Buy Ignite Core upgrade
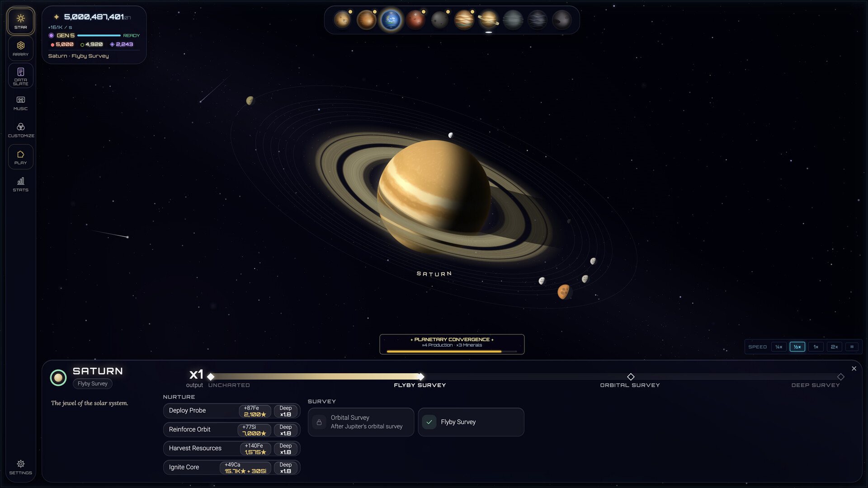The width and height of the screenshot is (868, 488). click(x=245, y=468)
